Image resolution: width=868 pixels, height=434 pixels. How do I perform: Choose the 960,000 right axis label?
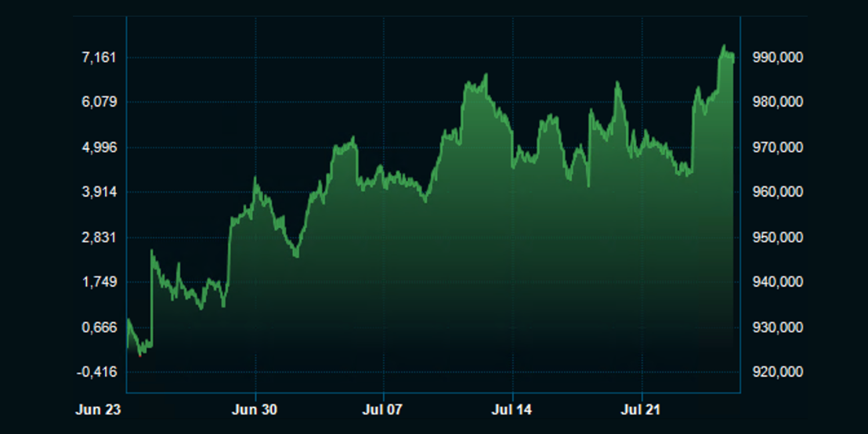(777, 192)
